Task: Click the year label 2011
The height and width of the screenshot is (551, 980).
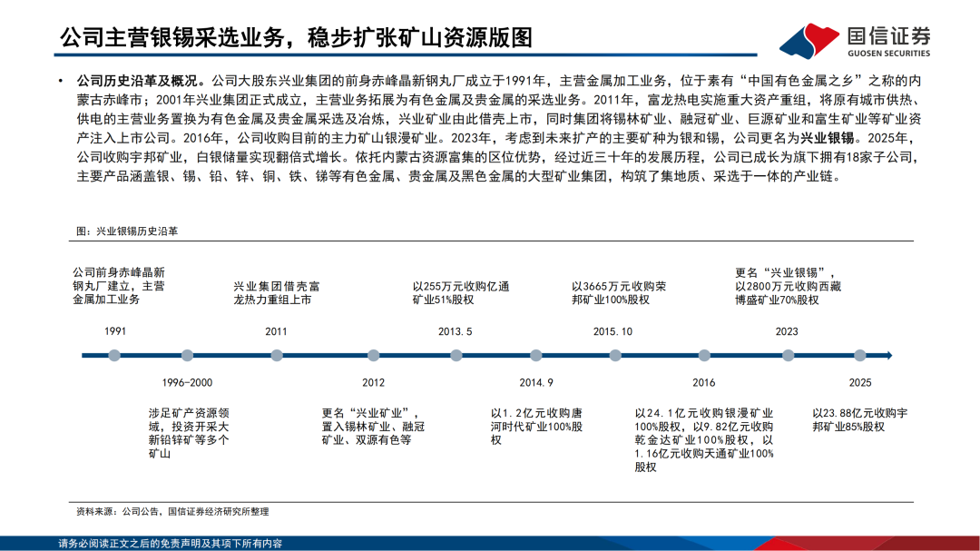Action: pyautogui.click(x=276, y=331)
